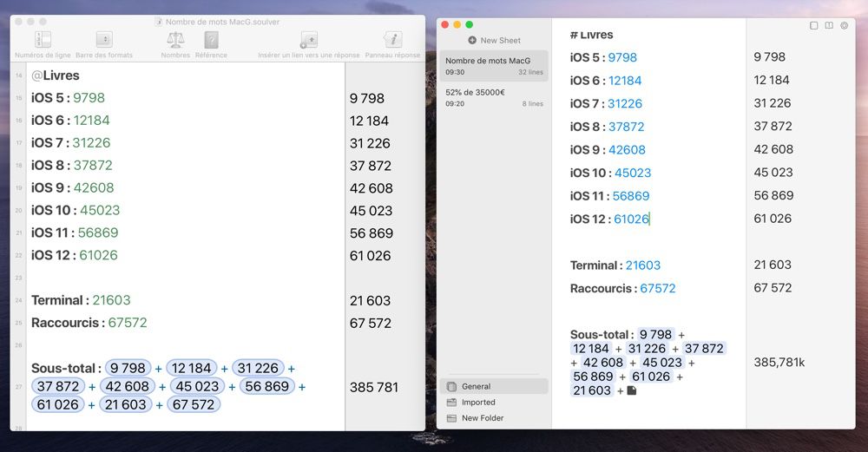Click the 12 184 token pill in left Sous-total
Viewport: 868px width, 452px height.
(x=191, y=368)
